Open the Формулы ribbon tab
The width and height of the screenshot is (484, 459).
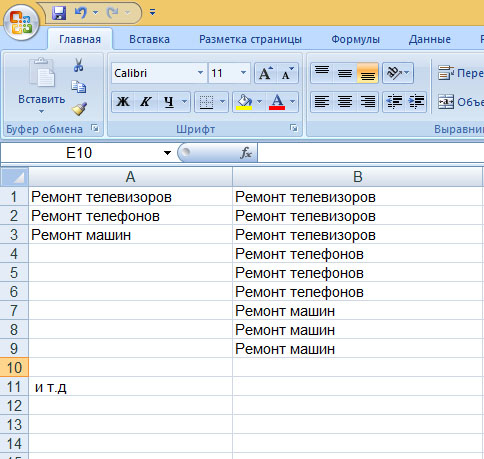click(355, 39)
